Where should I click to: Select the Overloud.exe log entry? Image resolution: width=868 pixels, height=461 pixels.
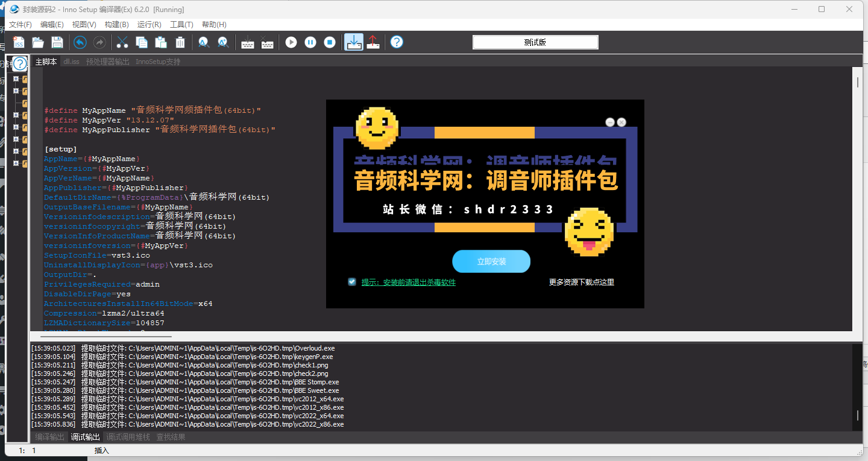point(183,348)
